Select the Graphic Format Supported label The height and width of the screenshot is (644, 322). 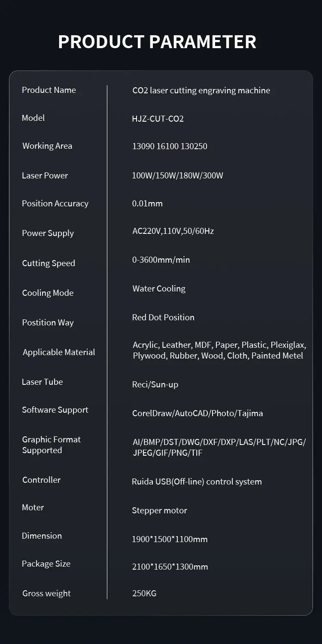coord(52,445)
